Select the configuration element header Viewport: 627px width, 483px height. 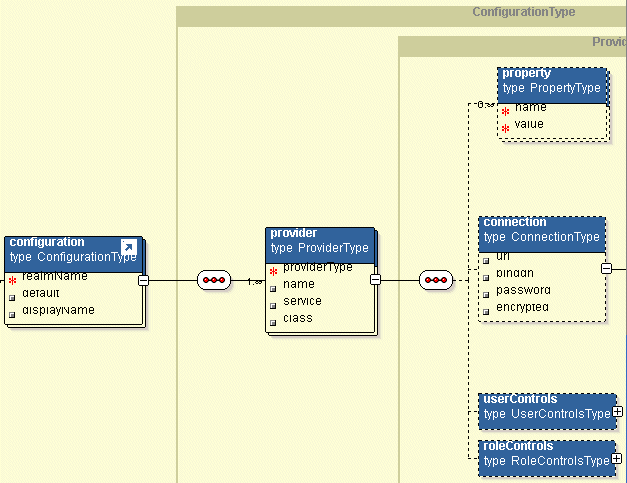click(x=74, y=254)
